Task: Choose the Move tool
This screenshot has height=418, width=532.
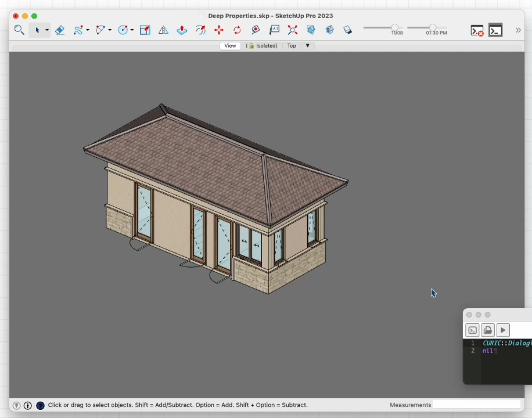Action: 218,30
